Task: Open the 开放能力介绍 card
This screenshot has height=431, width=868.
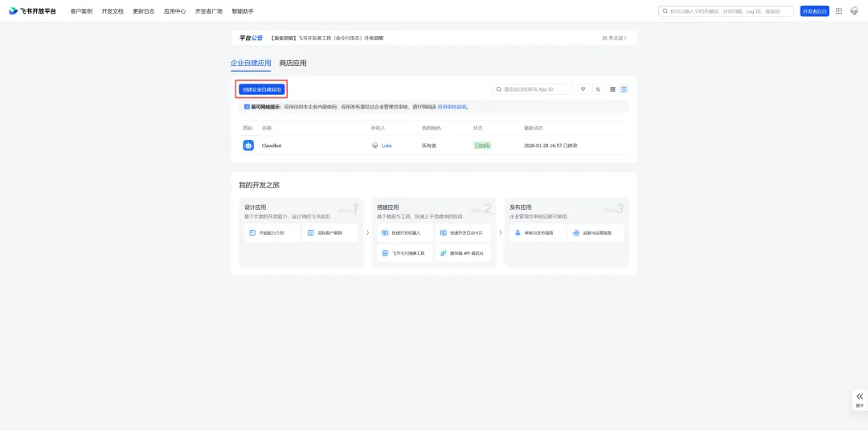Action: click(272, 232)
